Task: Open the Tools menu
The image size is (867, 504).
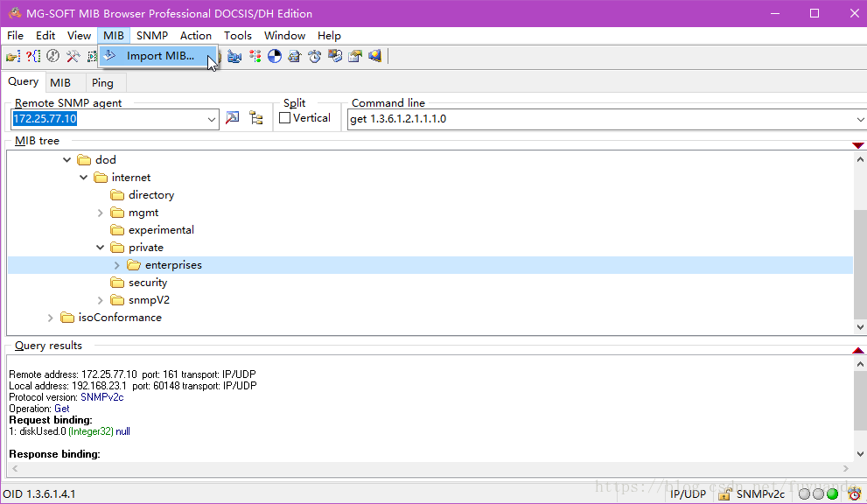Action: coord(238,35)
